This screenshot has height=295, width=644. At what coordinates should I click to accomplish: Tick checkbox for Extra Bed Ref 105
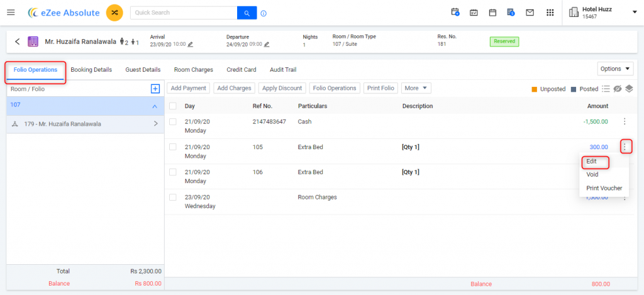pyautogui.click(x=173, y=147)
